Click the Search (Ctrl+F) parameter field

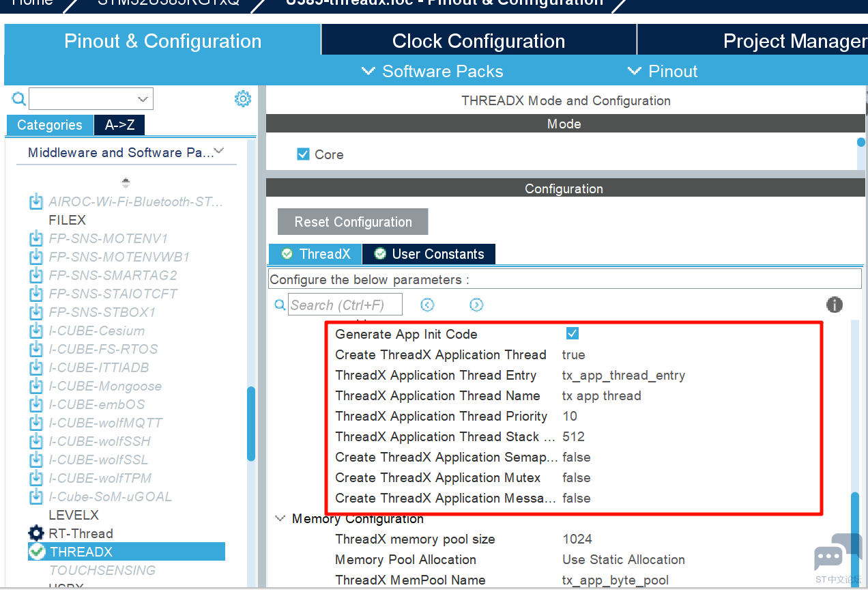coord(345,305)
